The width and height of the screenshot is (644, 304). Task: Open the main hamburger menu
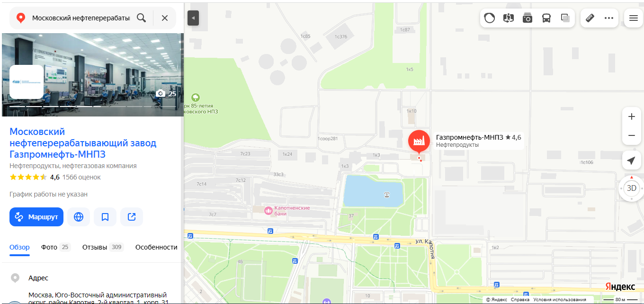point(634,18)
